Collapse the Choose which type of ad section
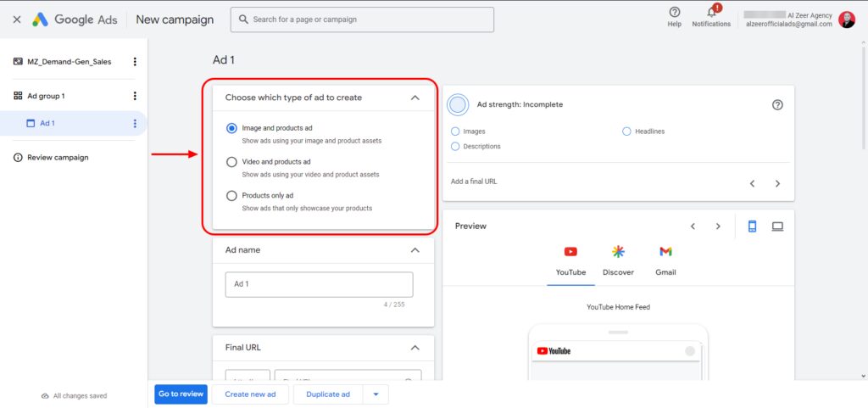Screen dimensions: 868x408 coord(415,98)
